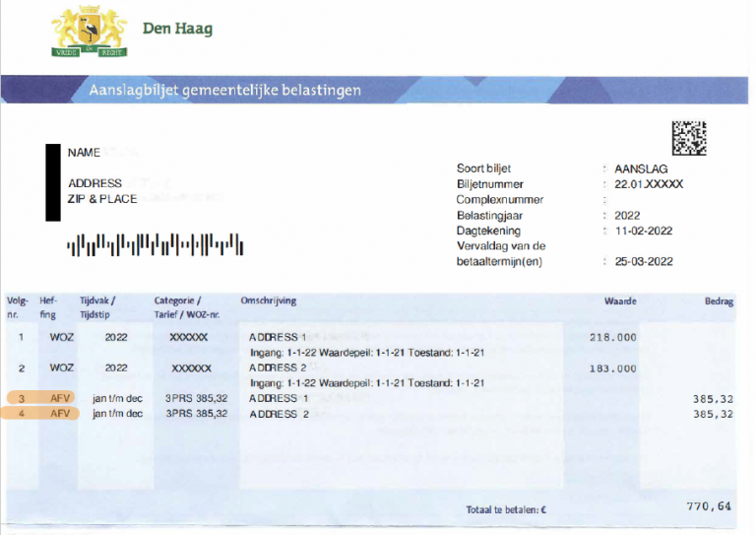
Task: Click the Soort biljet label
Action: [483, 168]
